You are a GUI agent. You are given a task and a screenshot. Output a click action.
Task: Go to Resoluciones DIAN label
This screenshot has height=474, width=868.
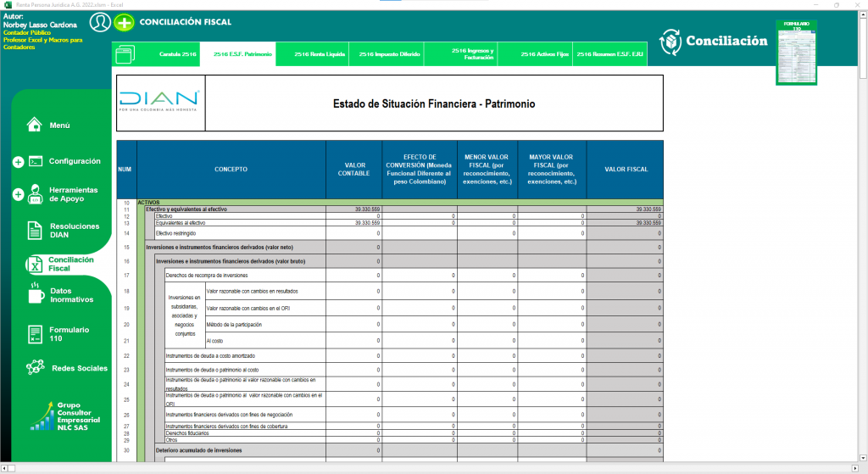[75, 231]
